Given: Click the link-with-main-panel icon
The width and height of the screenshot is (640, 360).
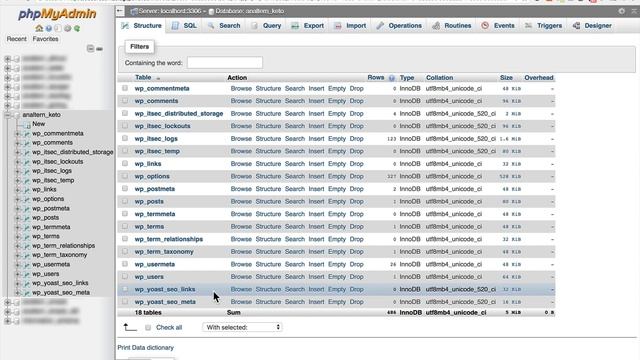Looking at the screenshot, I should pos(100,49).
